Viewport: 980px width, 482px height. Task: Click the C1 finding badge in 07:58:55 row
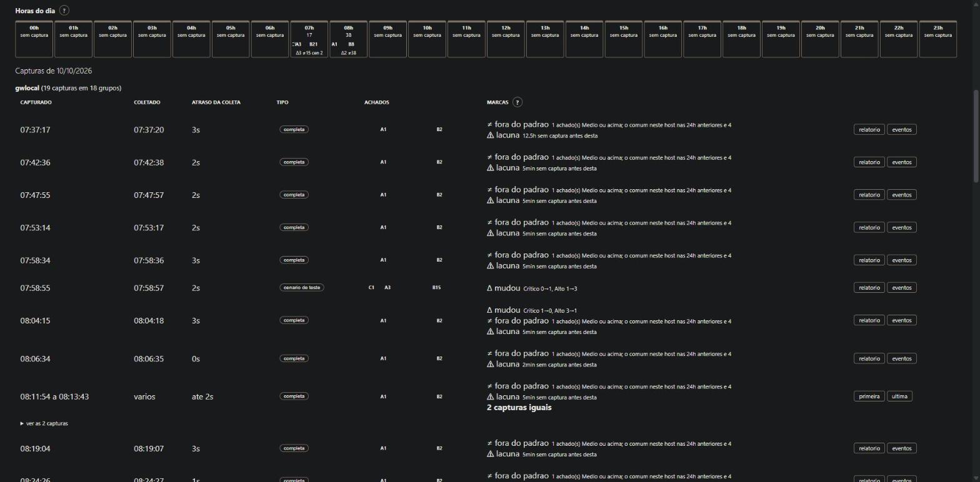(371, 288)
